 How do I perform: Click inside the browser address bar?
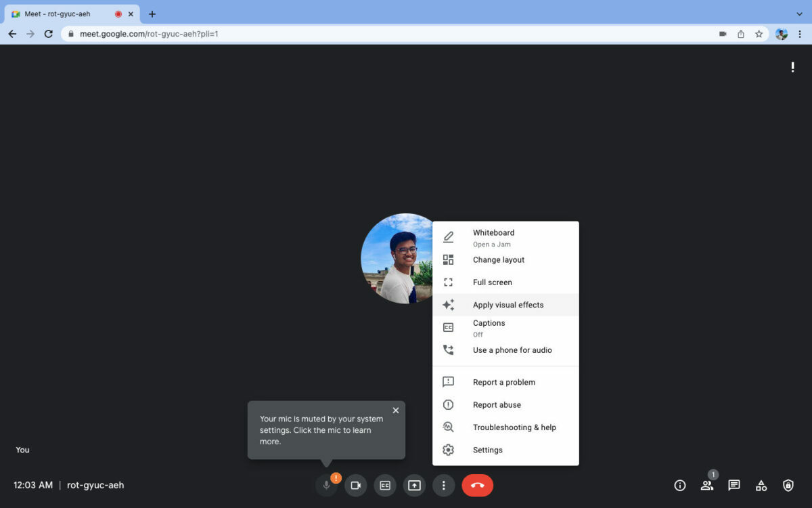(x=271, y=33)
